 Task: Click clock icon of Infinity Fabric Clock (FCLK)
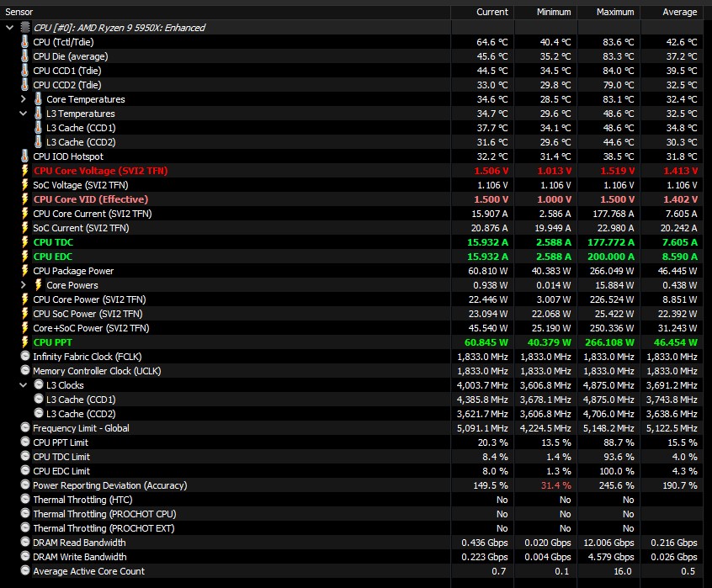[25, 356]
